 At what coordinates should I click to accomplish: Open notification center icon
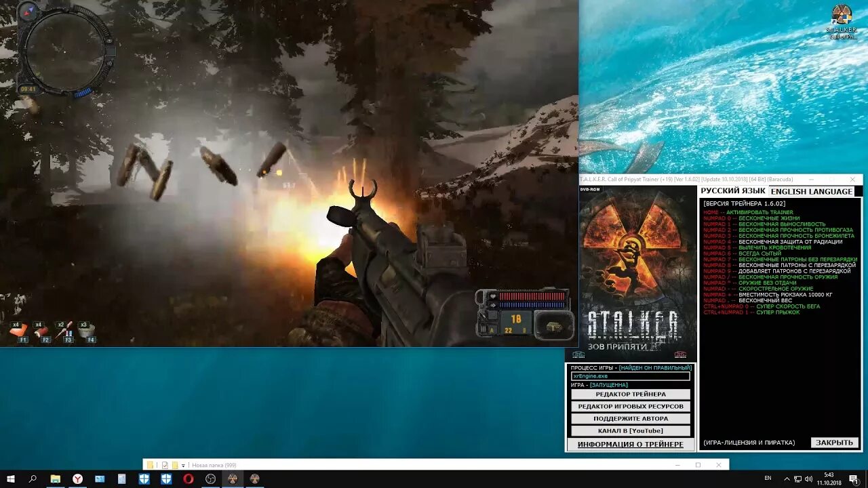point(853,479)
